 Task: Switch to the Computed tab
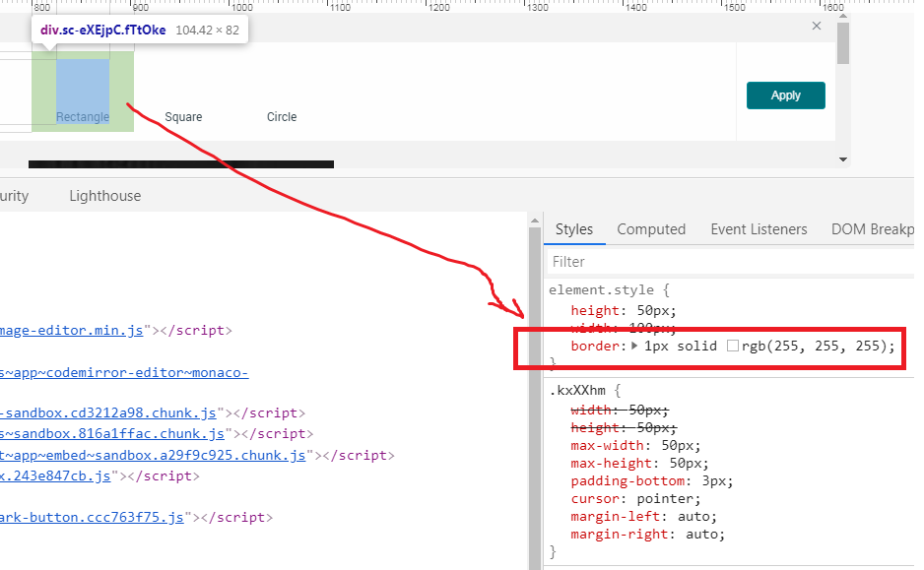coord(651,228)
